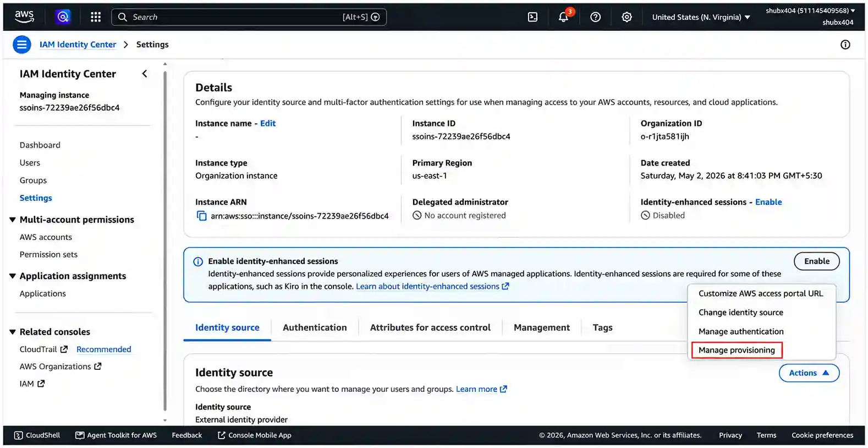The image size is (868, 448).
Task: Edit the Instance name
Action: pos(268,123)
